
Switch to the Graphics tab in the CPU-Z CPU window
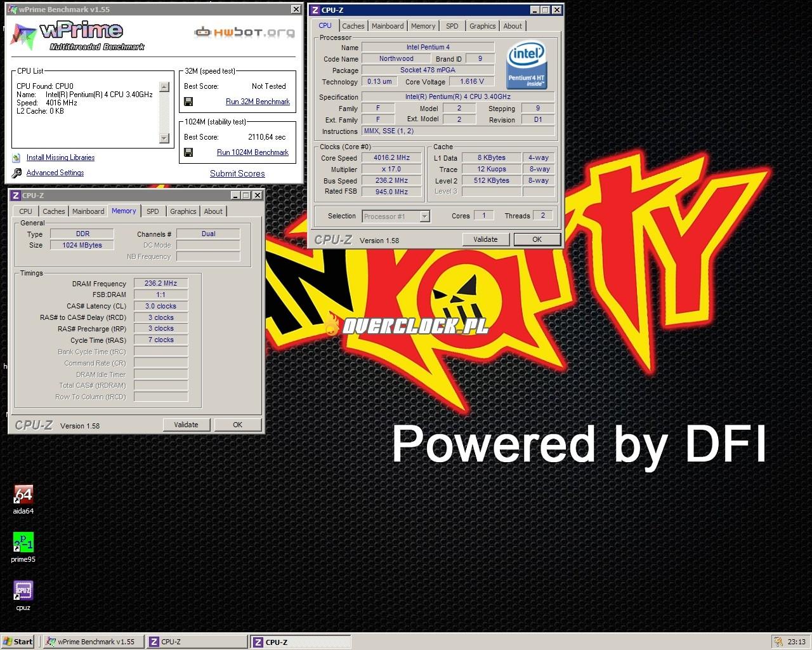pyautogui.click(x=483, y=26)
